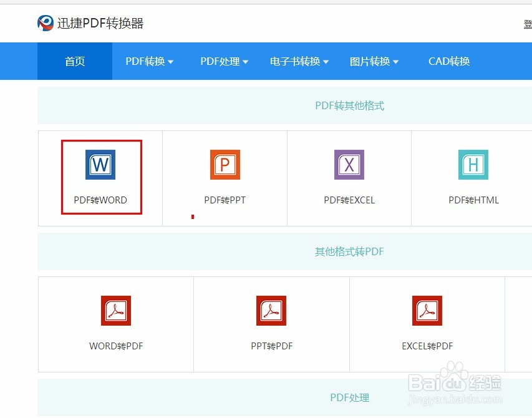The width and height of the screenshot is (532, 418).
Task: Click the red PDF icon above PPT转PDF
Action: pyautogui.click(x=271, y=311)
